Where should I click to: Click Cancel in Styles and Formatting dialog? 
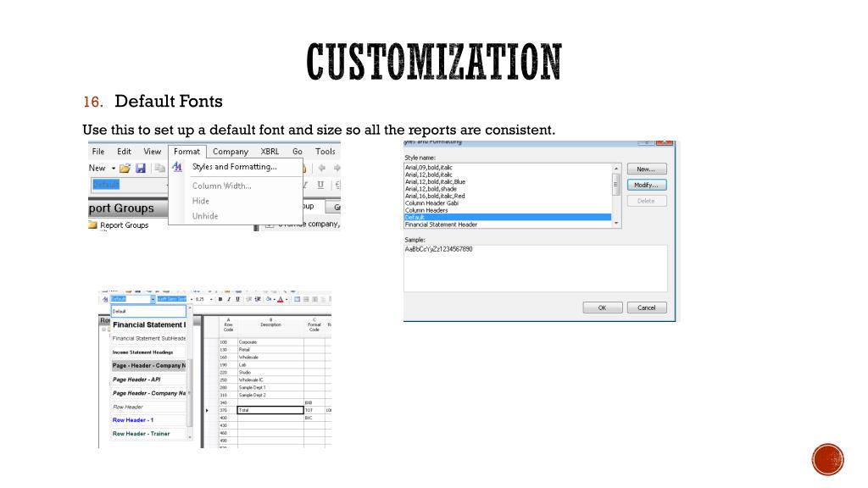[x=647, y=308]
